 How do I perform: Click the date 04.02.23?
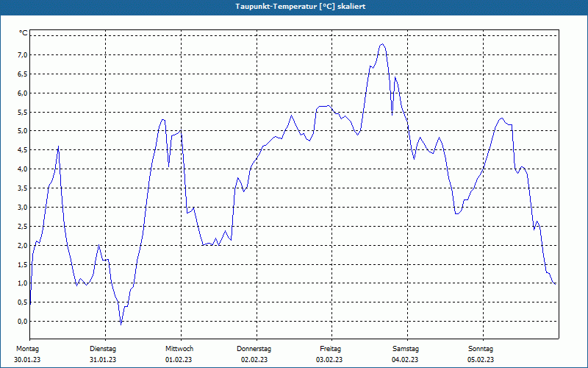point(405,360)
